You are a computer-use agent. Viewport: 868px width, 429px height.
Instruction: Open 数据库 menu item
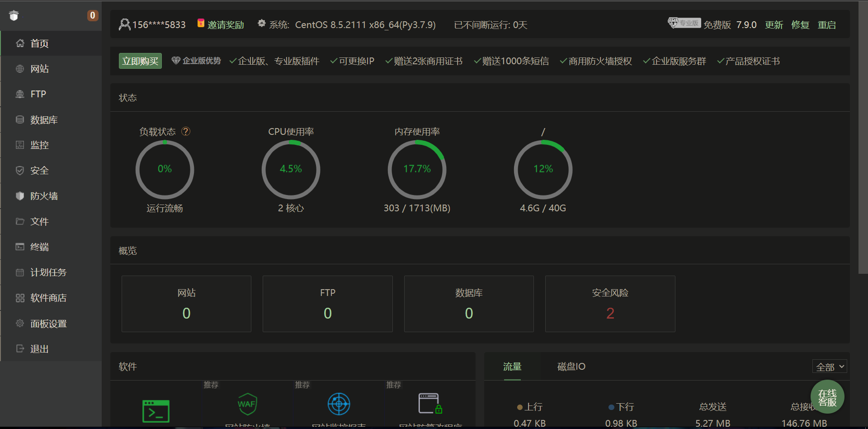tap(51, 120)
